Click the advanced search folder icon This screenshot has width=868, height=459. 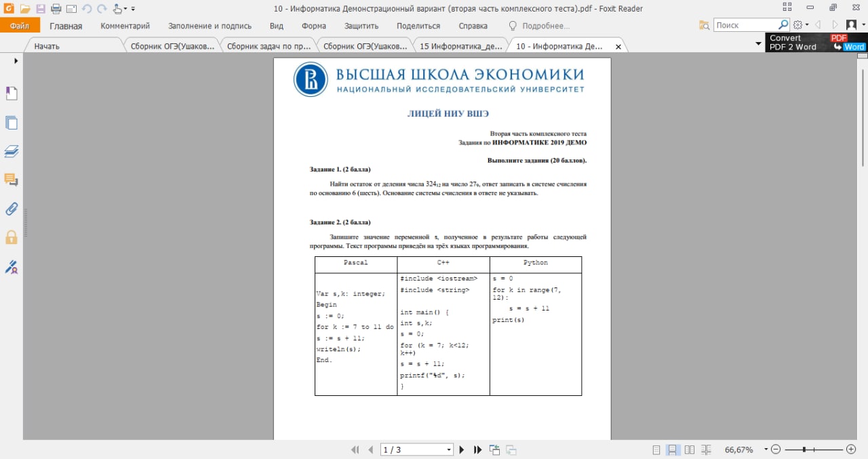point(705,25)
